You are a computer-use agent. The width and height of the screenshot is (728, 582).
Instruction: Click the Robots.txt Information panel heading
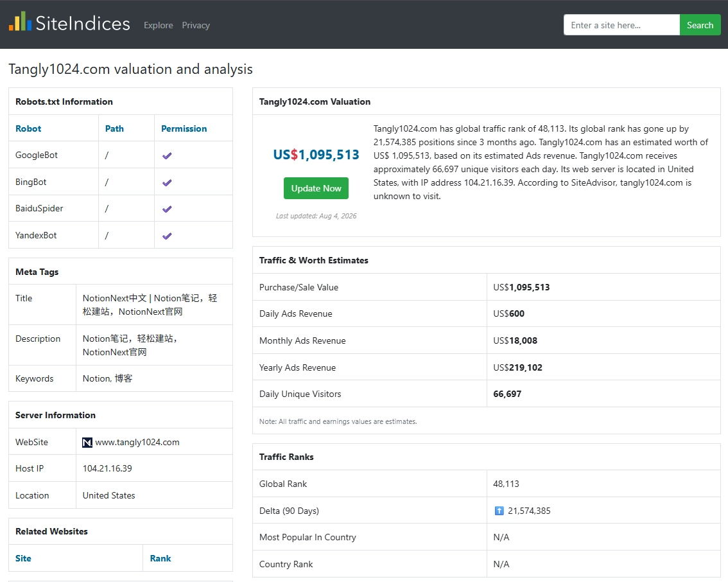point(64,101)
